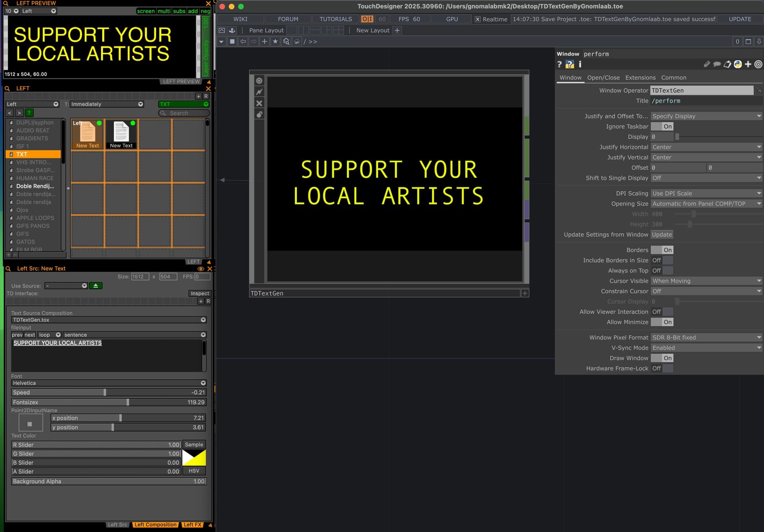The image size is (764, 532).
Task: Click the Python language icon in parameter header
Action: 738,64
